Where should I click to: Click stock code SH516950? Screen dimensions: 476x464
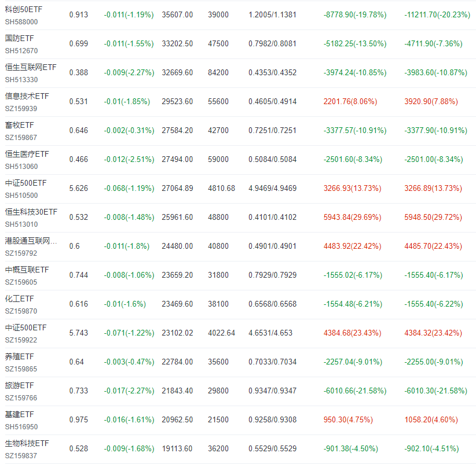click(21, 427)
